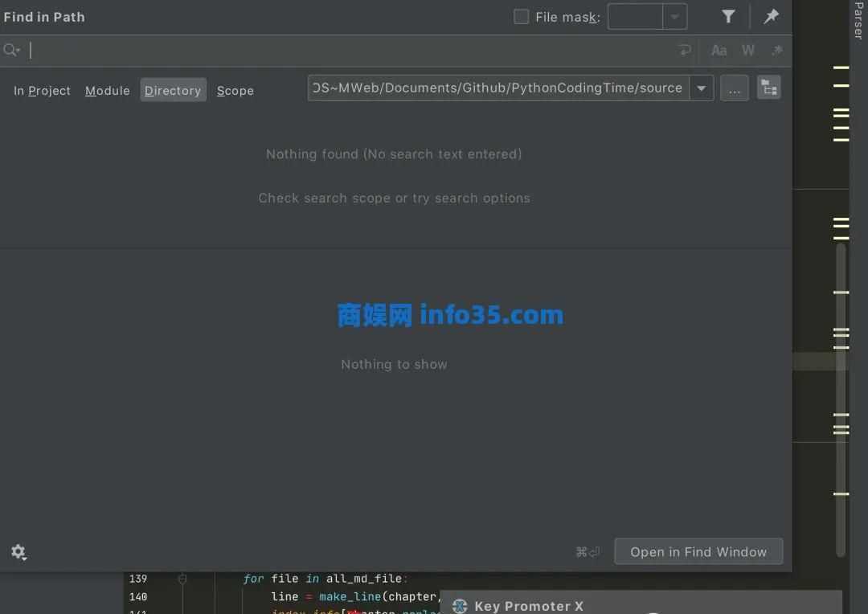Image resolution: width=868 pixels, height=614 pixels.
Task: Expand the directory path dropdown
Action: click(x=702, y=88)
